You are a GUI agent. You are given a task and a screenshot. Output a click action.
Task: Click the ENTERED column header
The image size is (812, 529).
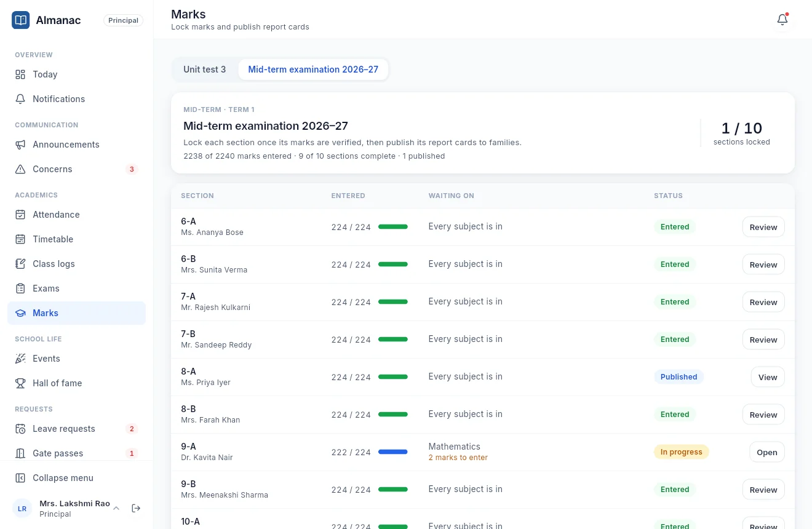(348, 196)
